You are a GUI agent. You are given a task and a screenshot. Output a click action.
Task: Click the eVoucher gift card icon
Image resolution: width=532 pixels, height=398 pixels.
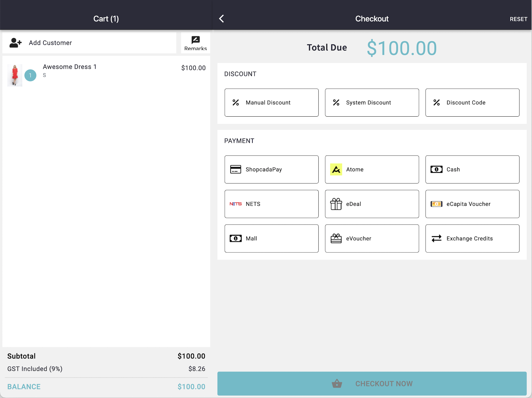[x=336, y=239]
